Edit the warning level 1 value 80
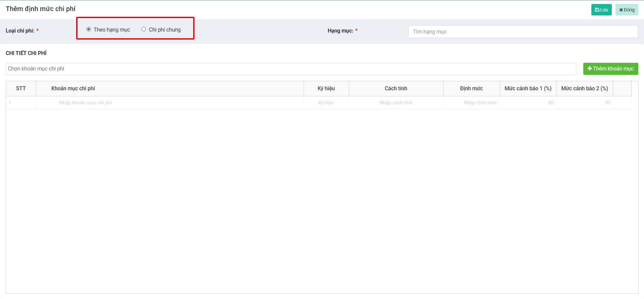 point(528,103)
